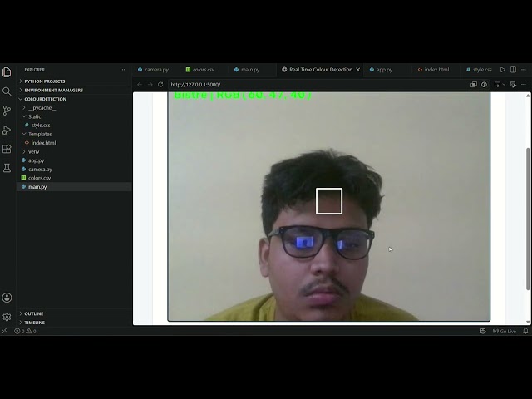Click the URL address field
This screenshot has height=399, width=532.
318,85
